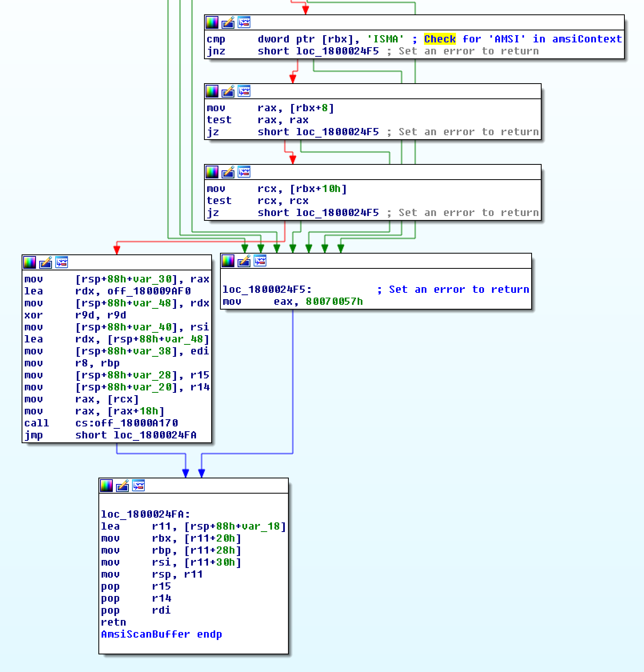644x672 pixels.
Task: Click the AmsiScanBuffer endp label
Action: 161,634
